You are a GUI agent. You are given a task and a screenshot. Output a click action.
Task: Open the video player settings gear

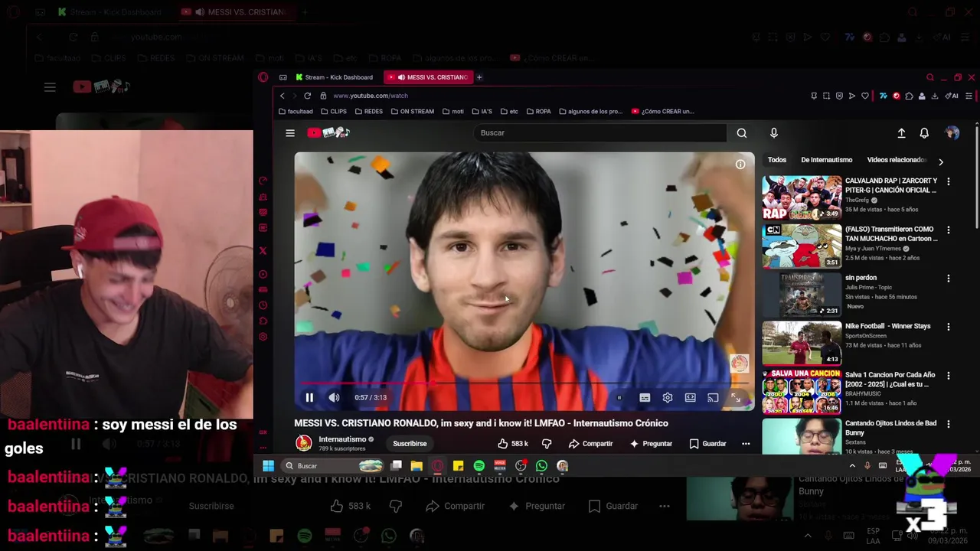668,398
